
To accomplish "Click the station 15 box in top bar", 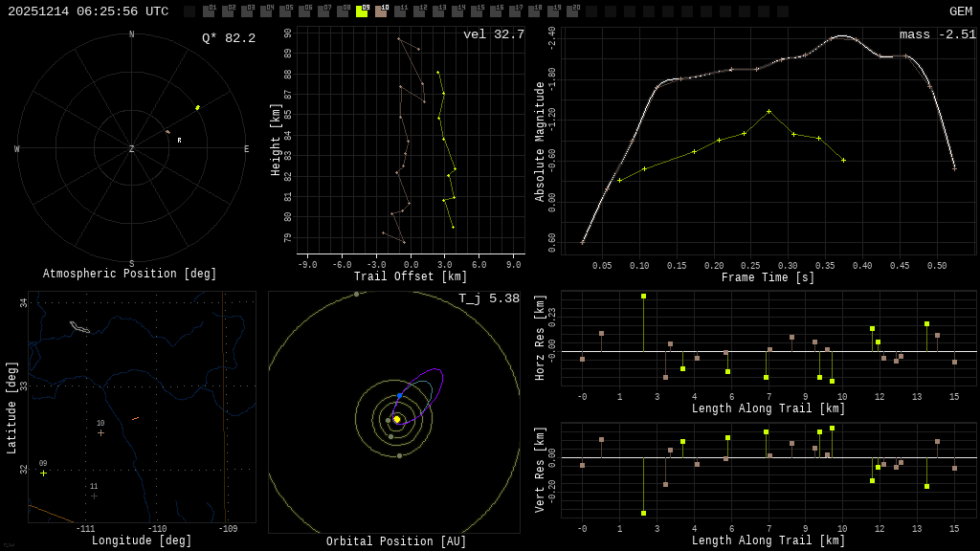I will point(477,11).
